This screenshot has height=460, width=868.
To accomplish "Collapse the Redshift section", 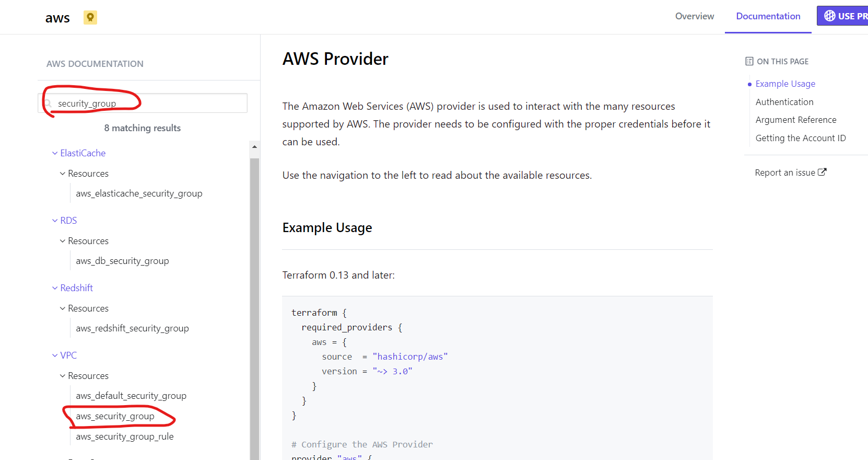I will (x=55, y=288).
